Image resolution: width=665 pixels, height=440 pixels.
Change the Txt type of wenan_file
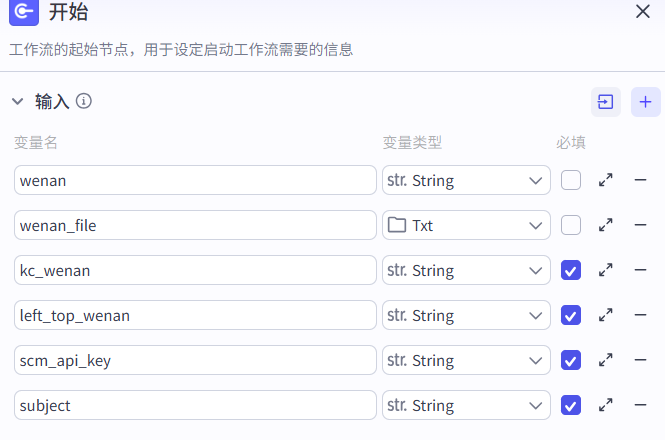466,225
